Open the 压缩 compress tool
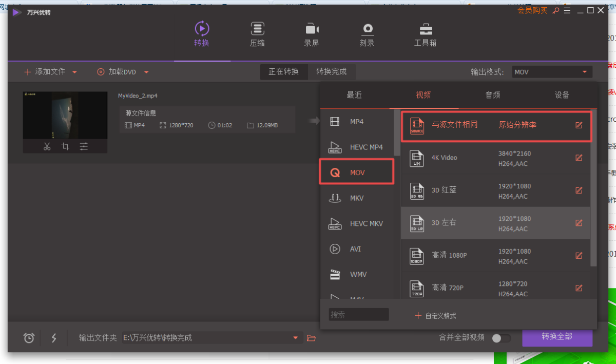The width and height of the screenshot is (616, 364). [x=257, y=34]
